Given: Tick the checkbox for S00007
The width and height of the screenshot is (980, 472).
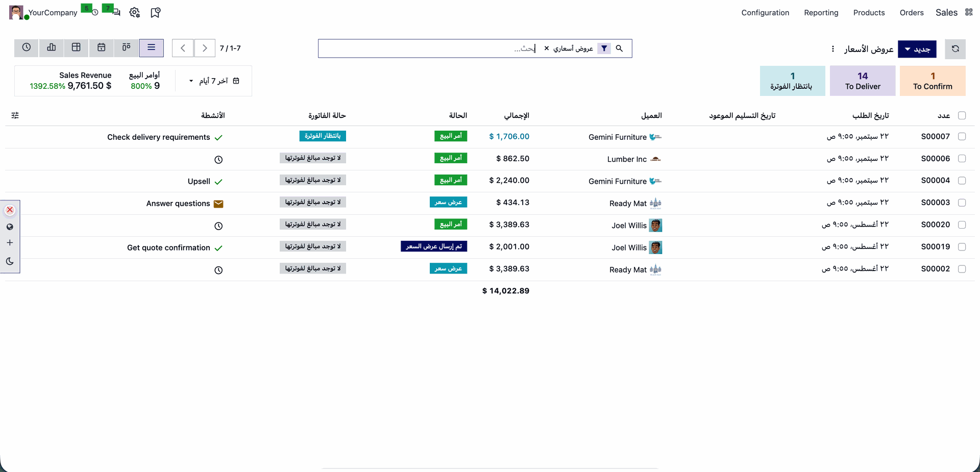Looking at the screenshot, I should [962, 137].
